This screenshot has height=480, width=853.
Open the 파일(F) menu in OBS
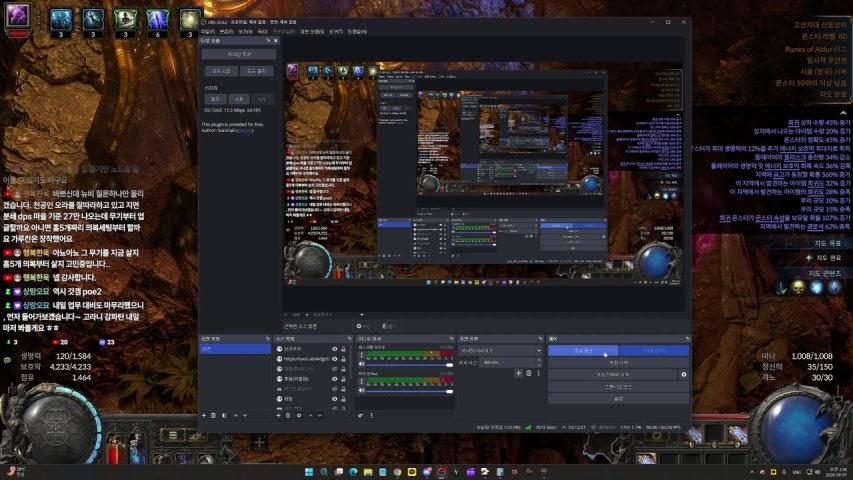pos(207,32)
